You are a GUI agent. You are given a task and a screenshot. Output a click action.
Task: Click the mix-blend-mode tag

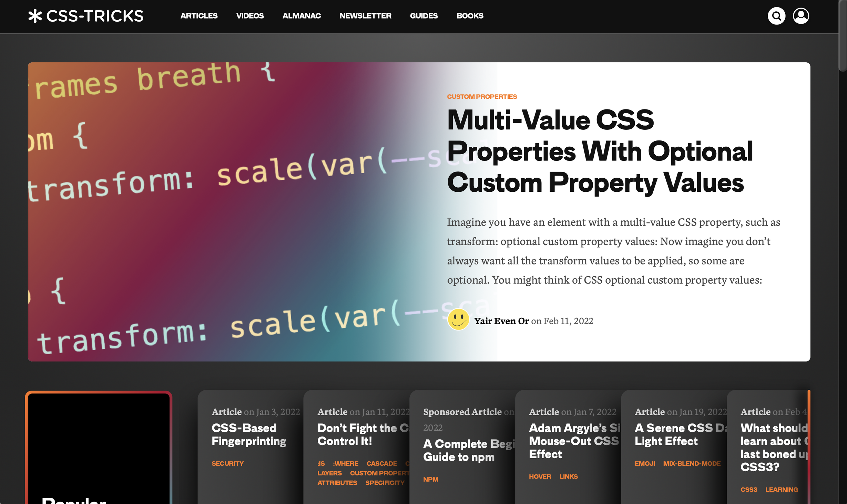click(692, 463)
